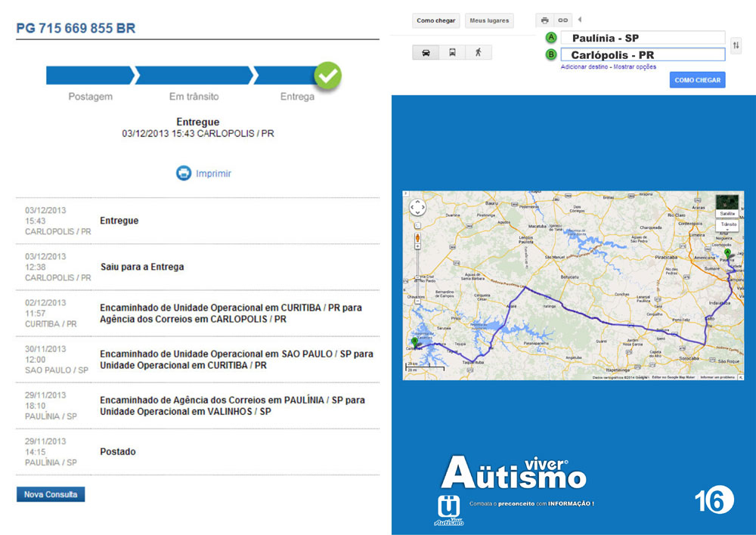
Task: Select the public transit bus icon
Action: 452,53
